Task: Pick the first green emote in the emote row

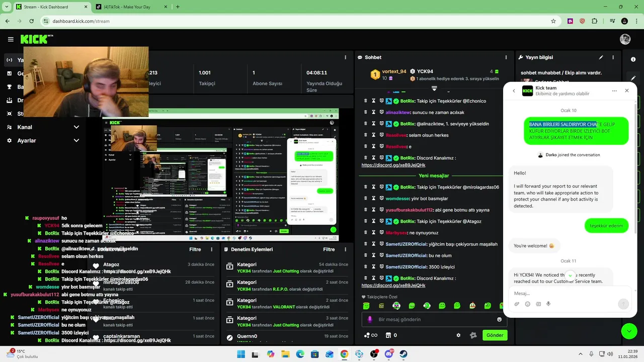Action: (x=366, y=306)
